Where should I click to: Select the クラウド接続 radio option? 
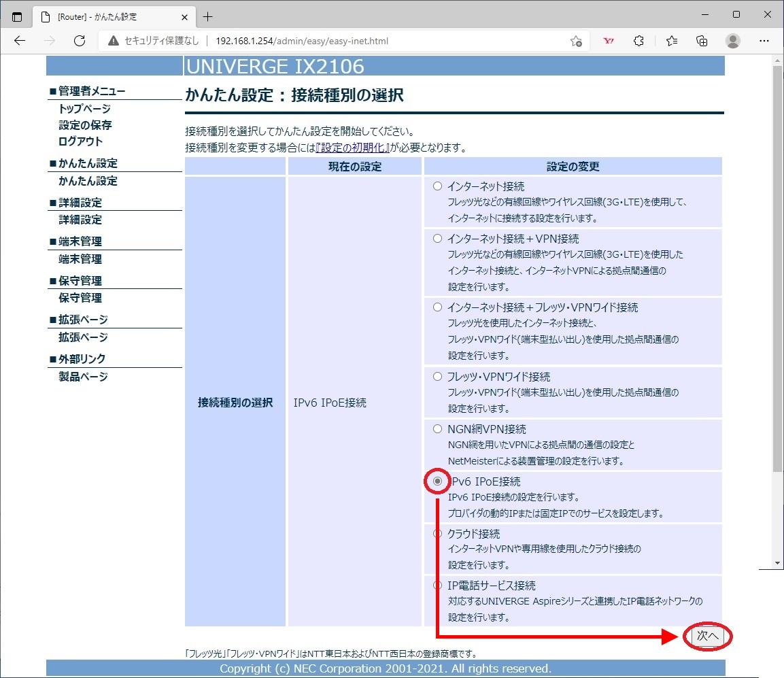tap(437, 534)
